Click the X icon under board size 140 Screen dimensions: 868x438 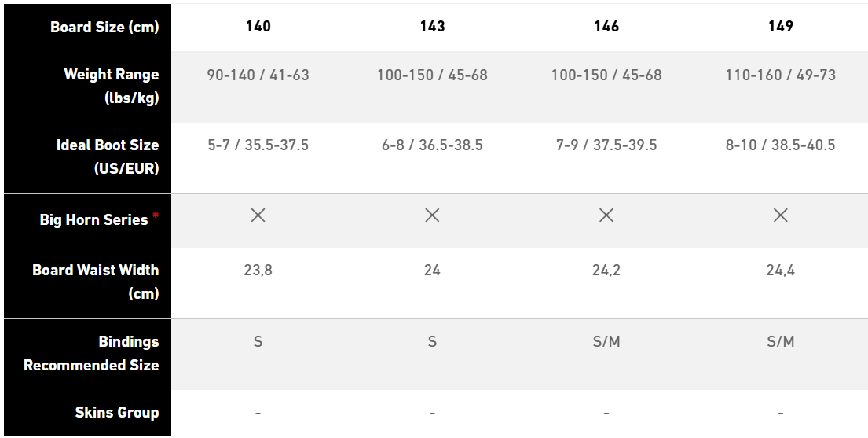tap(258, 215)
